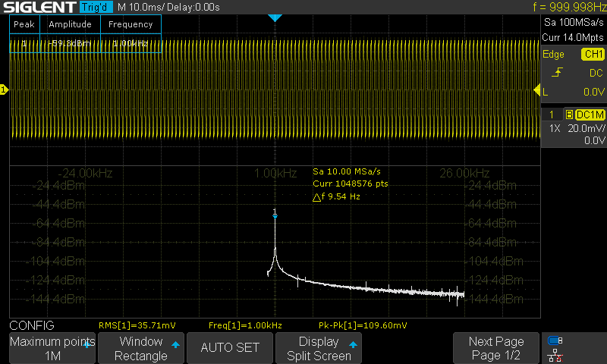This screenshot has height=364, width=607.
Task: Click the 1.00kHz center frequency label
Action: [x=275, y=174]
